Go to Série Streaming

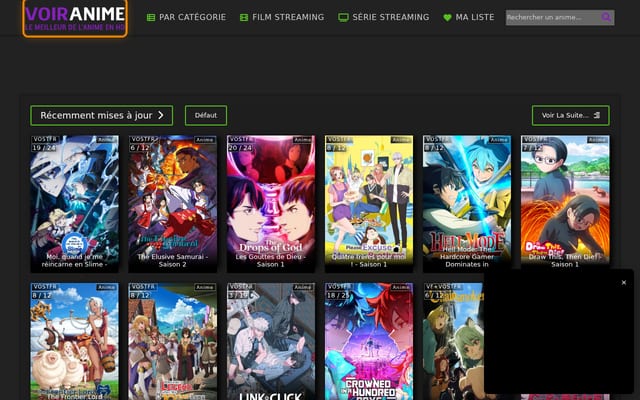point(384,17)
